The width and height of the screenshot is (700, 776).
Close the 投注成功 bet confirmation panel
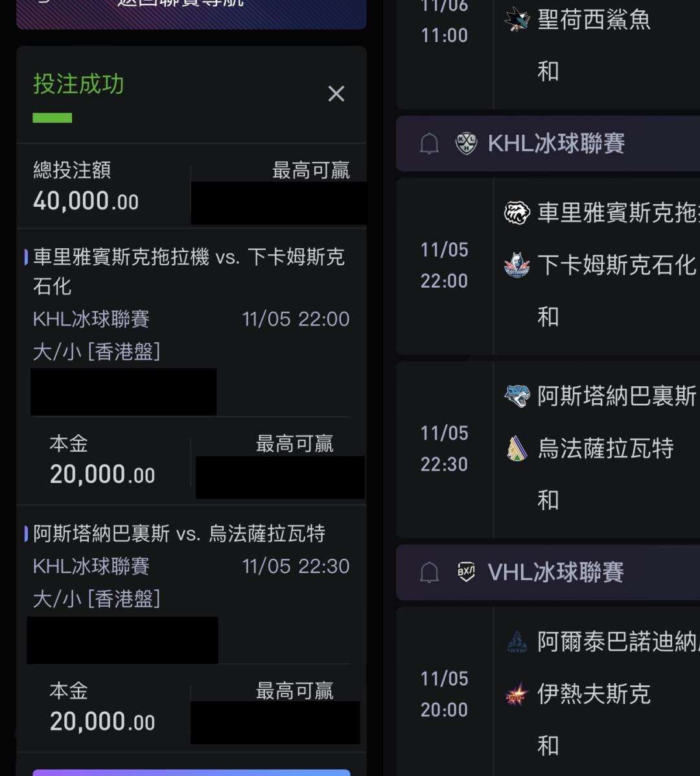336,94
